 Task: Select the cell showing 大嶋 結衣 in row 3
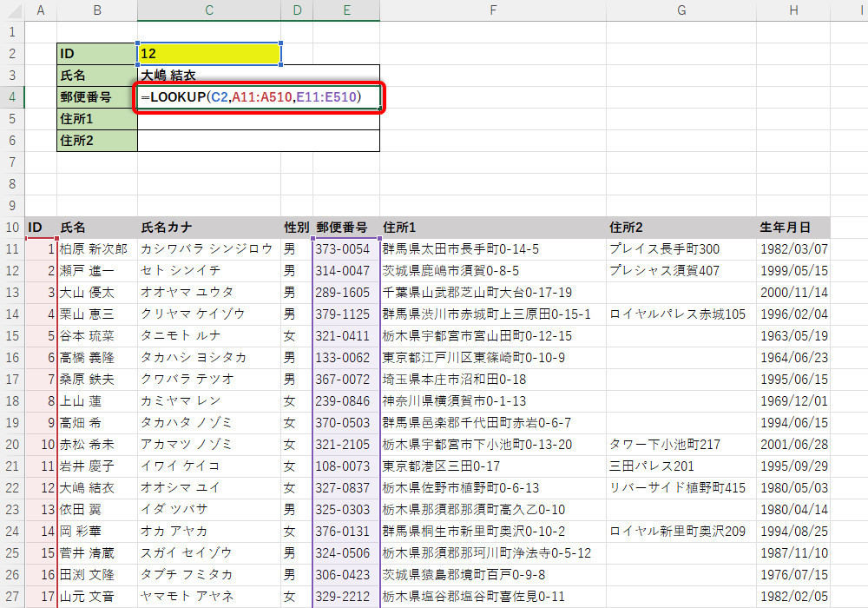(259, 76)
